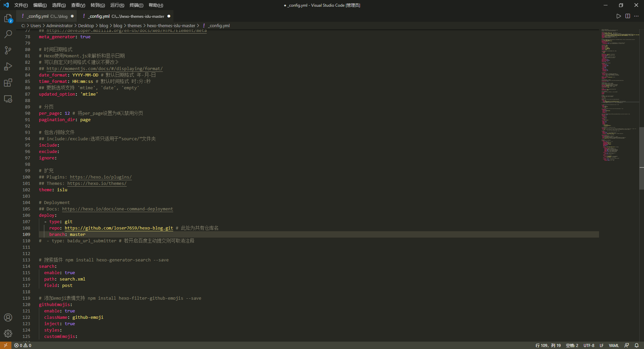
Task: Click the 'path: search.xml' line
Action: (x=65, y=279)
